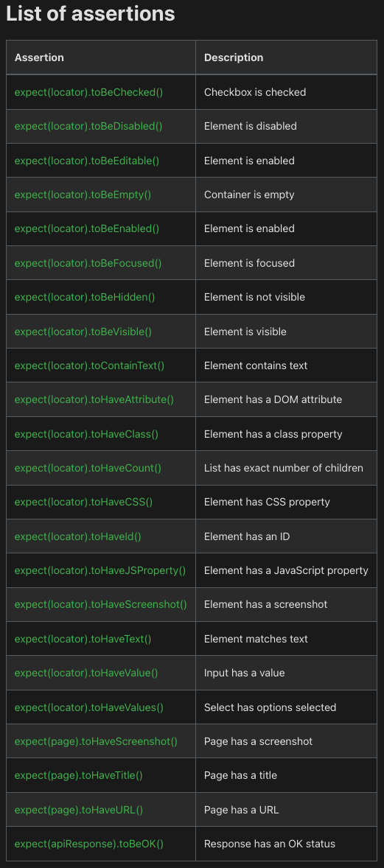Open the toHaveClass() assertion link

86,434
